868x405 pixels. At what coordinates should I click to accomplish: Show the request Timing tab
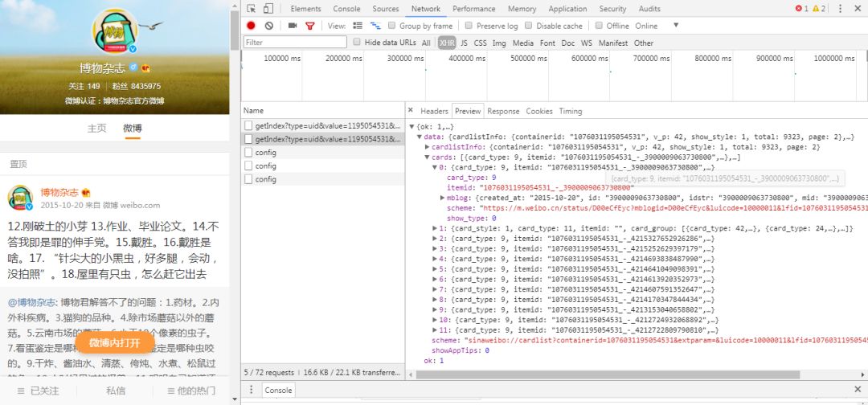570,111
